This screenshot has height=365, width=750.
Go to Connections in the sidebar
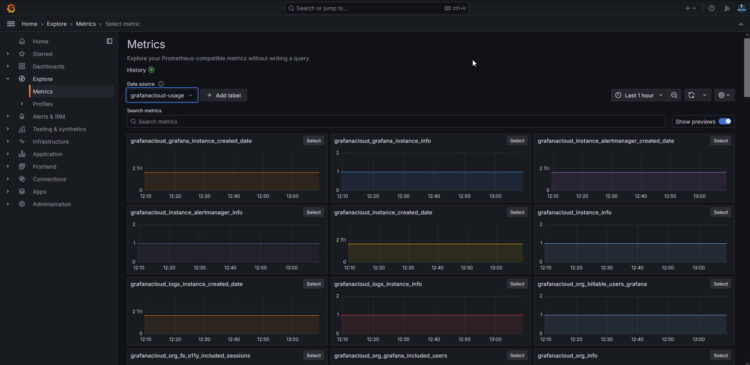49,179
